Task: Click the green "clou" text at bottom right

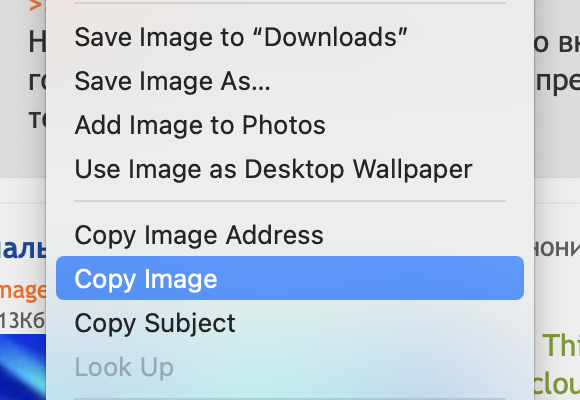Action: pyautogui.click(x=557, y=385)
